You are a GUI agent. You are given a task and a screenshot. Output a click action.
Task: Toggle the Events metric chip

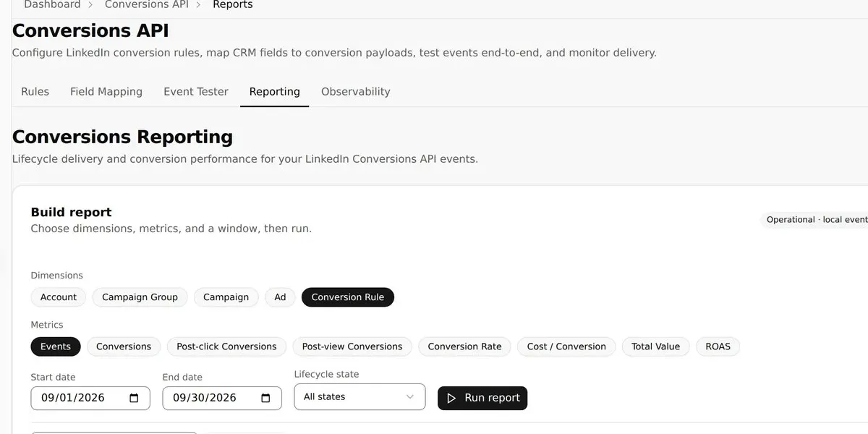56,346
